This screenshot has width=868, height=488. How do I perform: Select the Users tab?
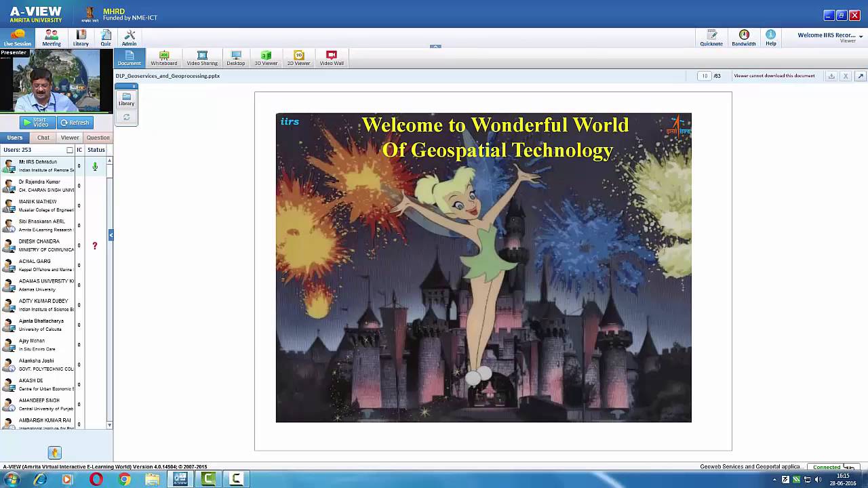pyautogui.click(x=15, y=138)
